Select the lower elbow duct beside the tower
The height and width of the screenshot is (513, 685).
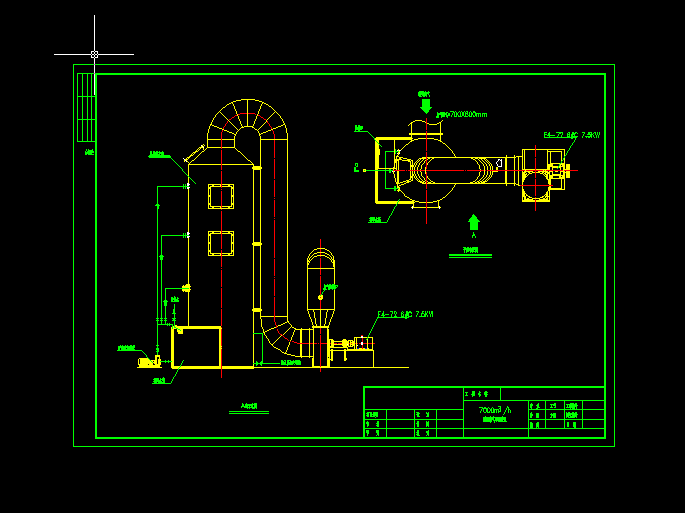(286, 335)
